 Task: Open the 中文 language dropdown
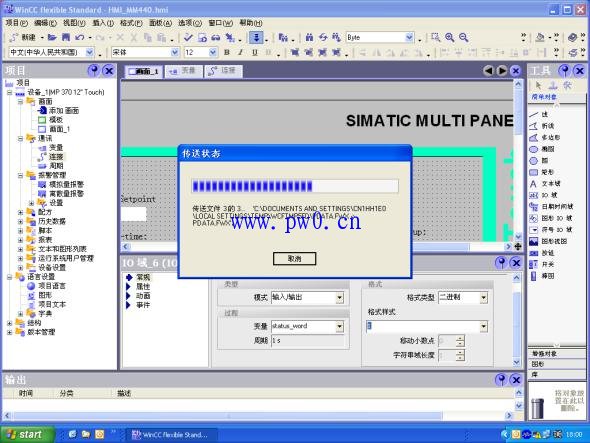90,52
